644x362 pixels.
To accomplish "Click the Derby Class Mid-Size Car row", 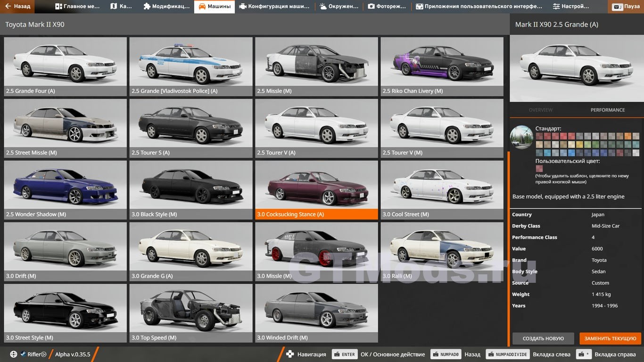I will coord(576,226).
